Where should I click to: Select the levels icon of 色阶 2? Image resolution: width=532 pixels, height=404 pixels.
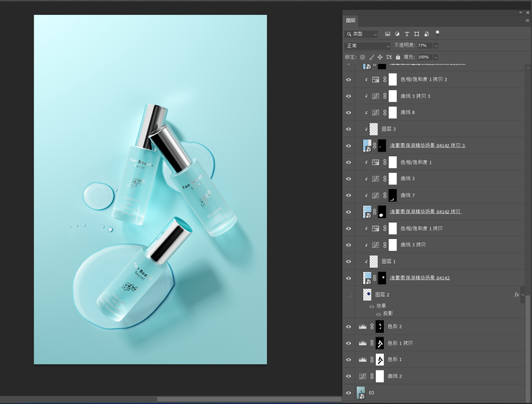point(362,327)
